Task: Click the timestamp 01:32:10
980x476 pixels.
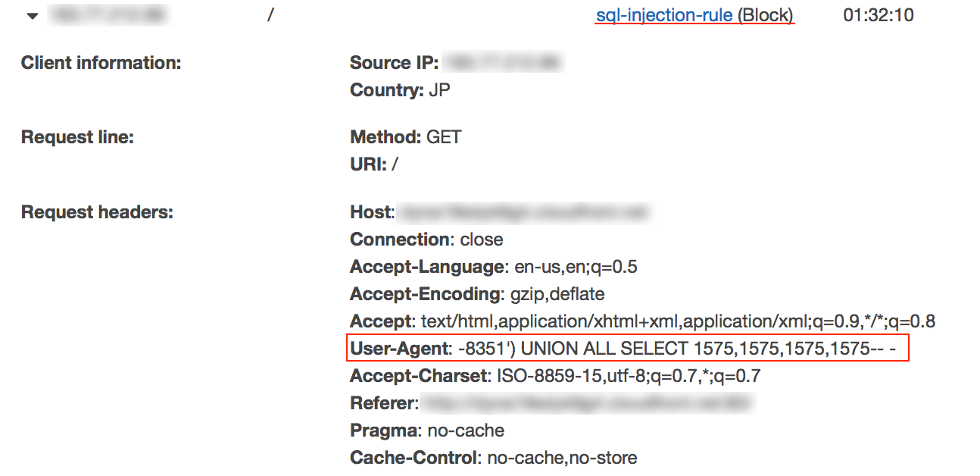Action: pos(881,14)
